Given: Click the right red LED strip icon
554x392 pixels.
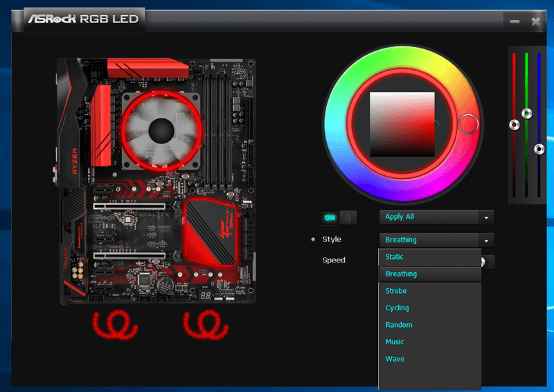Looking at the screenshot, I should [x=206, y=324].
